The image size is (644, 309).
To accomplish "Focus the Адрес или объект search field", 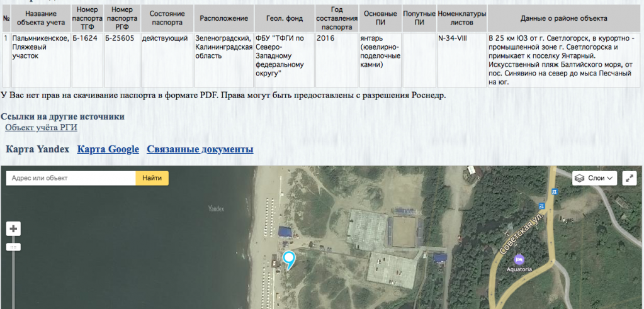I will (71, 178).
